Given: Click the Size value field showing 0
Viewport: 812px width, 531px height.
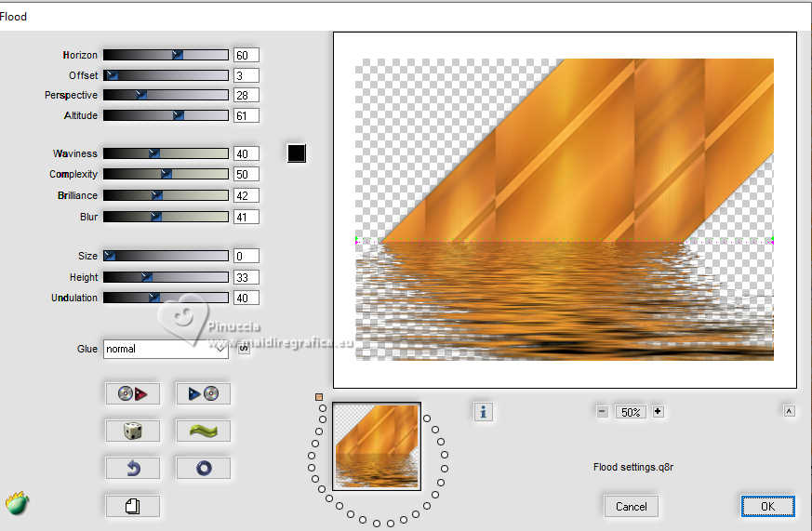Looking at the screenshot, I should 246,256.
